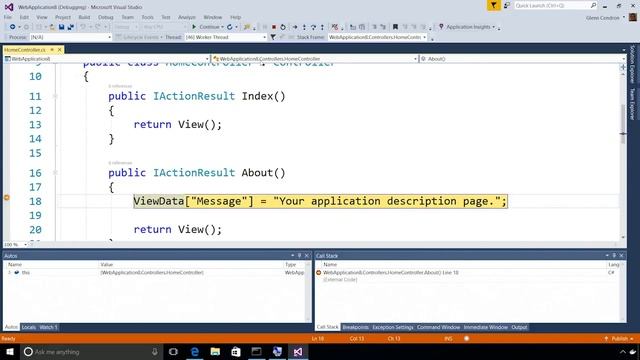This screenshot has width=640, height=360.
Task: Toggle the bookmark icon in the toolbar
Action: (x=395, y=27)
